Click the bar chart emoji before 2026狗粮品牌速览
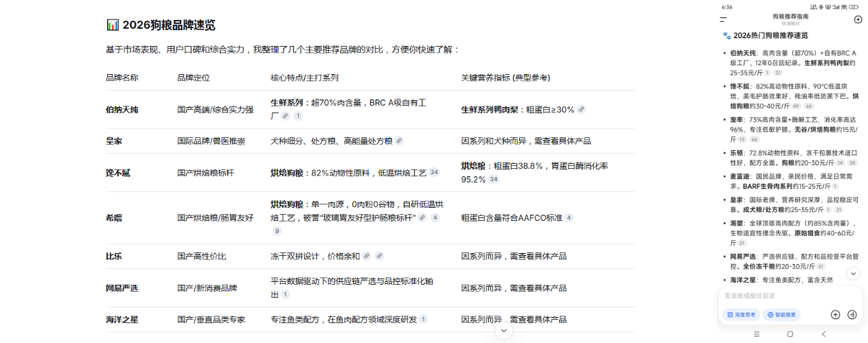The width and height of the screenshot is (868, 343). coord(113,25)
